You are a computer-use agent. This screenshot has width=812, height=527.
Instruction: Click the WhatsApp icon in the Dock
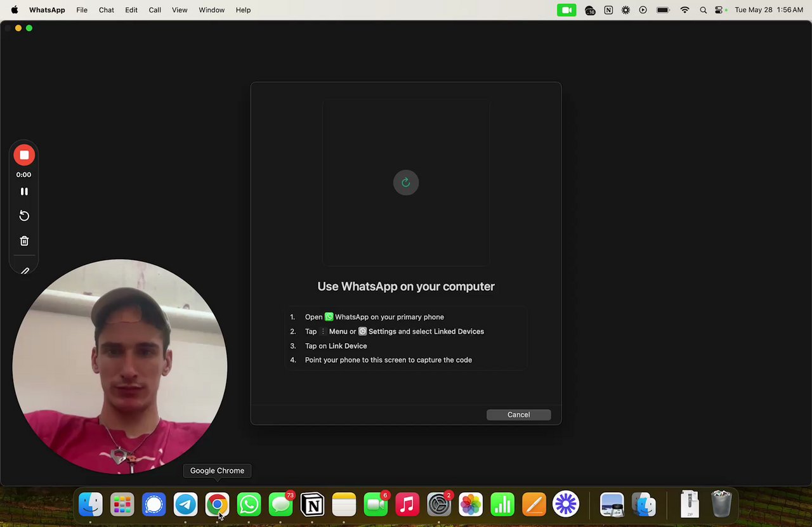coord(249,505)
